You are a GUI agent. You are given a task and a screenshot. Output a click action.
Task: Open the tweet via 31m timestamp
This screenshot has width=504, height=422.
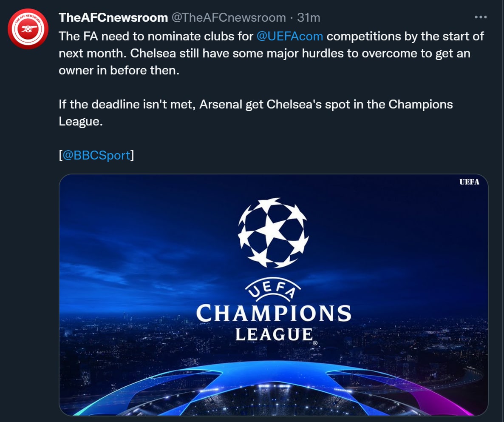pos(309,17)
